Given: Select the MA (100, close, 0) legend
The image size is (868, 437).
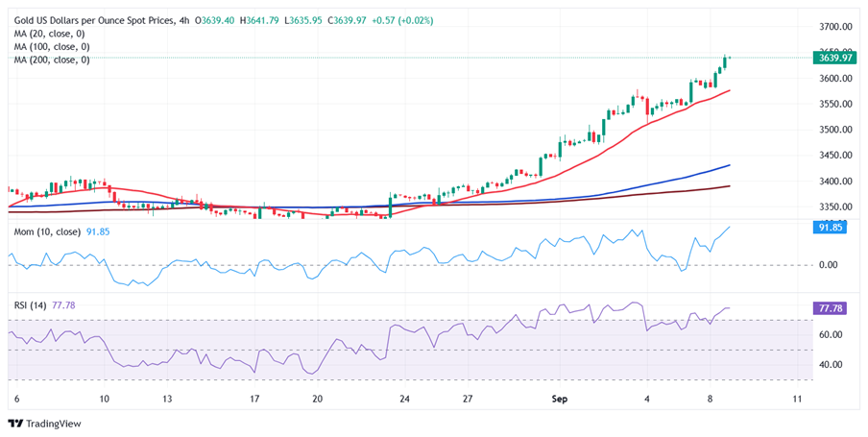Looking at the screenshot, I should coord(54,46).
